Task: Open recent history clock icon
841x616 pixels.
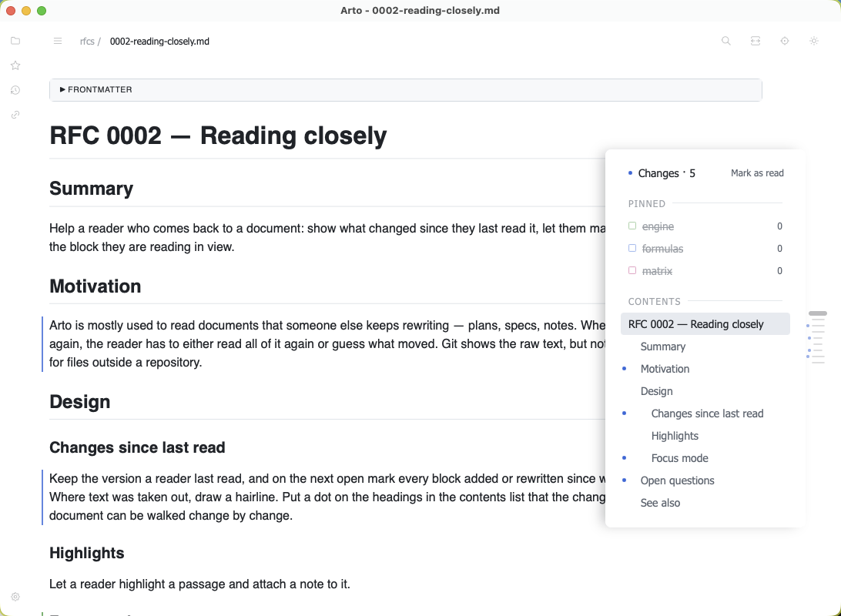Action: [15, 90]
